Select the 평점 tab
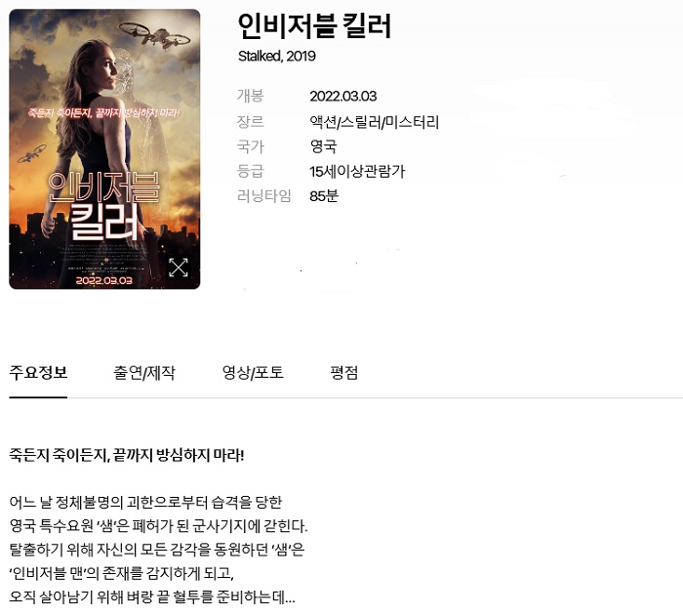 point(343,373)
